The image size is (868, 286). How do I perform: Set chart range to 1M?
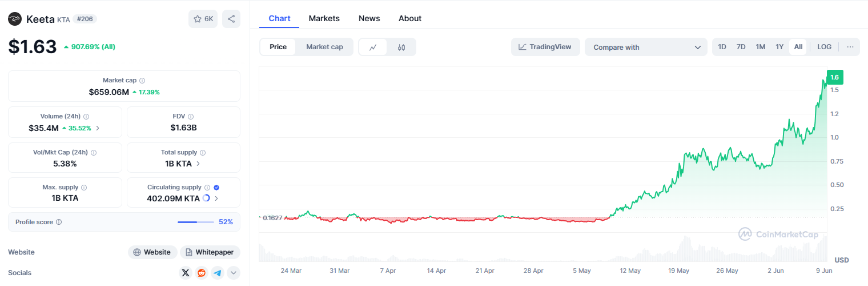(x=760, y=47)
